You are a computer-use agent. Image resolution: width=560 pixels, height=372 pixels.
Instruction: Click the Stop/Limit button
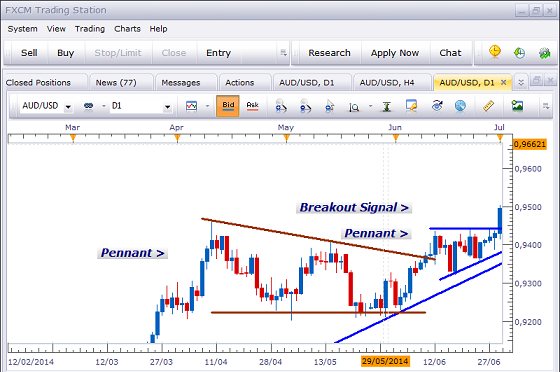click(x=118, y=53)
